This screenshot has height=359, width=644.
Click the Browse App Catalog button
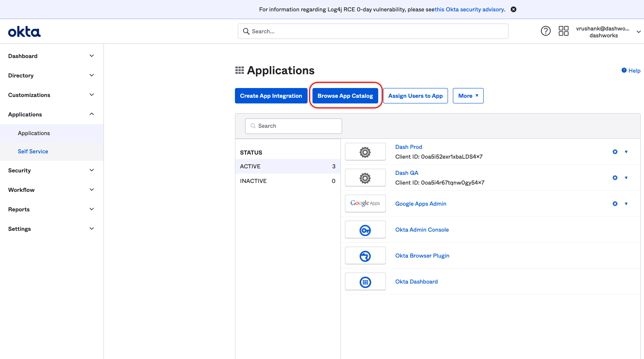[x=345, y=96]
